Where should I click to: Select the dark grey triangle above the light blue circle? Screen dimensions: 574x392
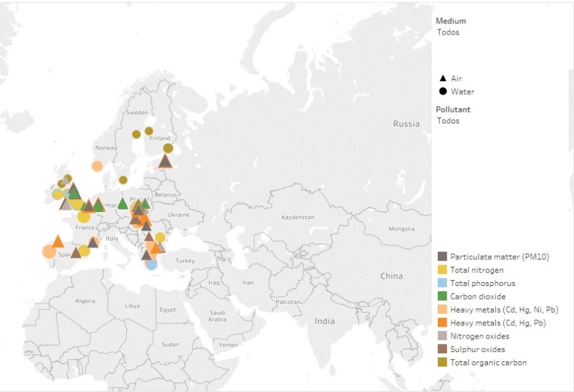(146, 255)
